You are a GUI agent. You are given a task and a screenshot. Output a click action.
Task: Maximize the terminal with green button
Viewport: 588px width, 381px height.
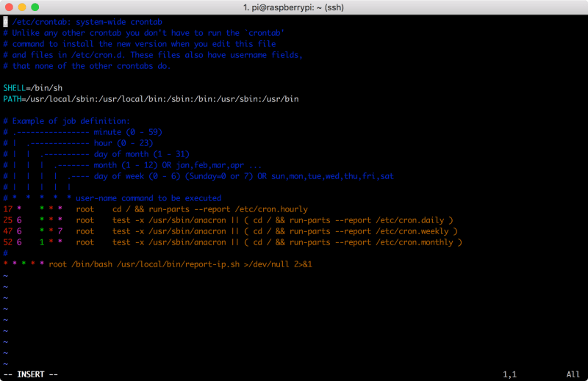pyautogui.click(x=35, y=7)
